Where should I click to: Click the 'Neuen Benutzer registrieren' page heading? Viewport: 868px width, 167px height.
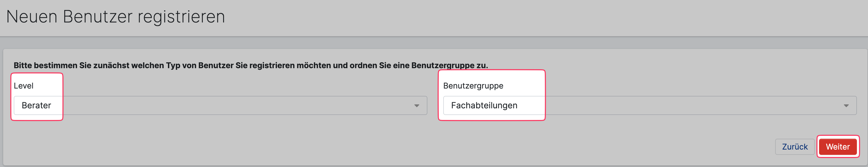(116, 17)
